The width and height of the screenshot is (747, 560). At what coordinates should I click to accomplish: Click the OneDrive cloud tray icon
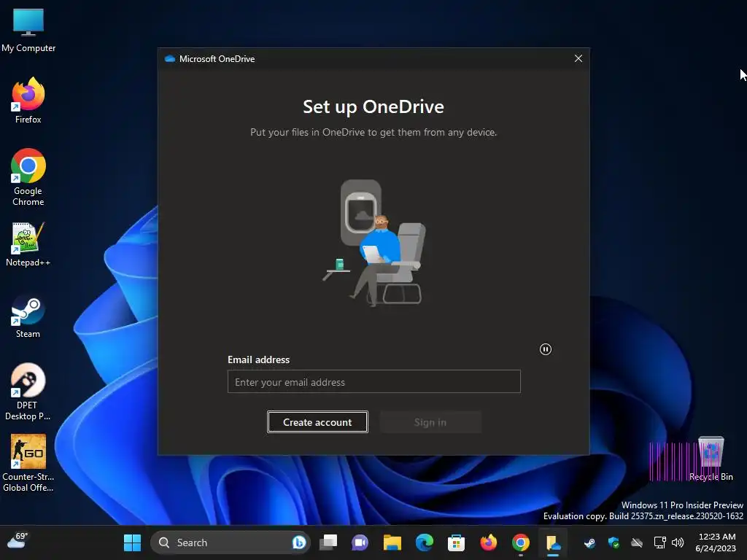click(637, 542)
